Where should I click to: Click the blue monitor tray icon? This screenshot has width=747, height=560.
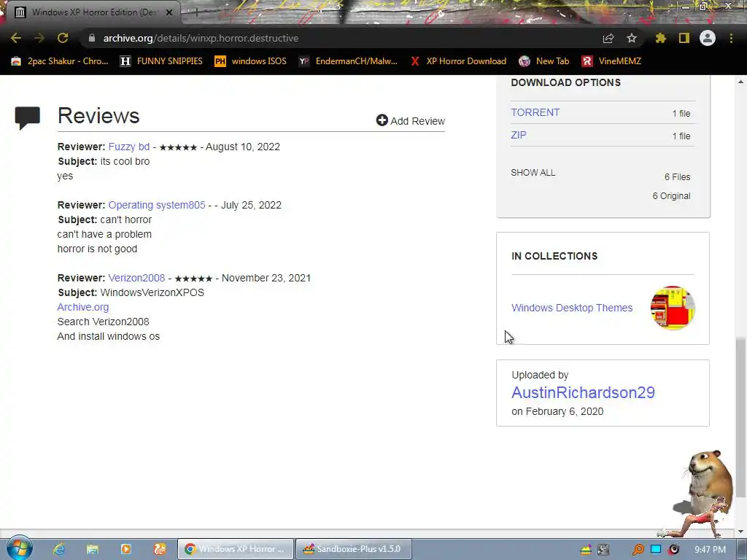tap(656, 550)
